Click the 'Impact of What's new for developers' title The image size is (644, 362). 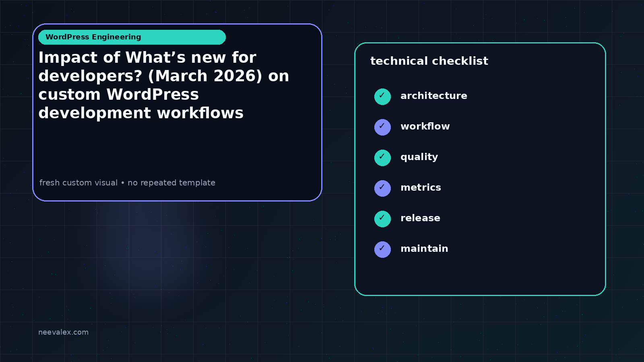tap(164, 85)
